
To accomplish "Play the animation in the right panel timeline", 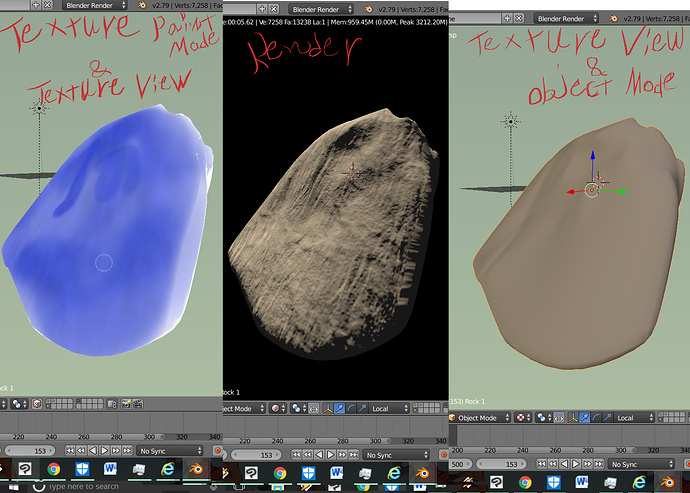I will pyautogui.click(x=576, y=464).
